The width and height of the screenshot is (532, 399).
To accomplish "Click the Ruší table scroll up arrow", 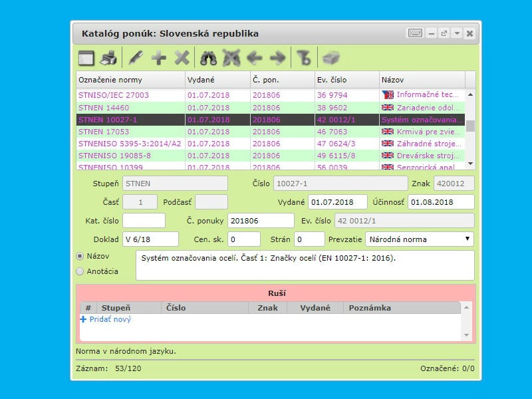I will pos(467,307).
